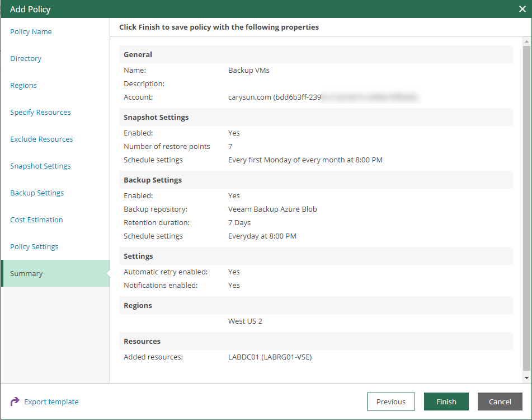Click the scrollbar down arrow
This screenshot has height=420, width=532.
526,379
